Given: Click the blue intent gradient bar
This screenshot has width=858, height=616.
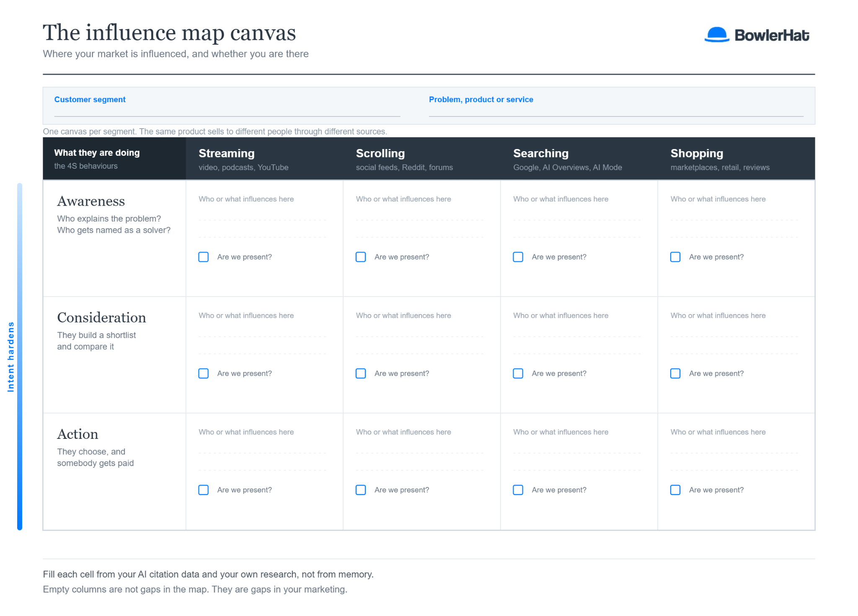Looking at the screenshot, I should point(20,356).
